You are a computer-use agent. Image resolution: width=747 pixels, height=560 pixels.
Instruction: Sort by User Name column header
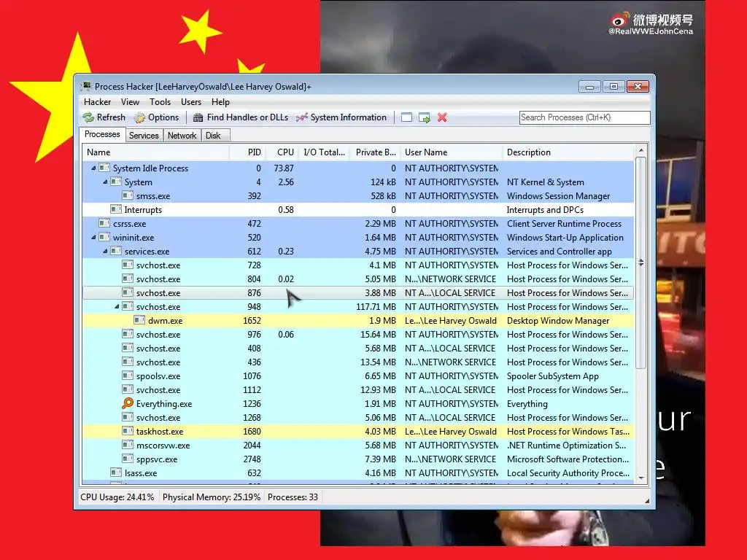click(451, 152)
